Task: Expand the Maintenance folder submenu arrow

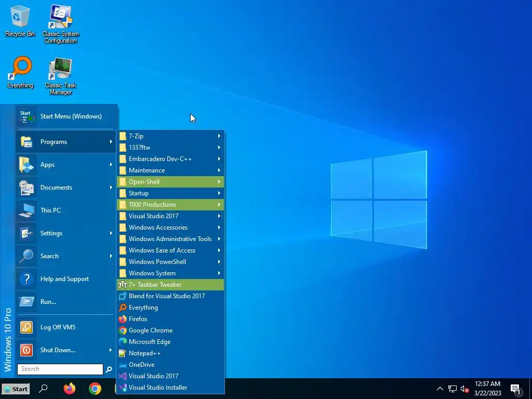Action: tap(219, 170)
